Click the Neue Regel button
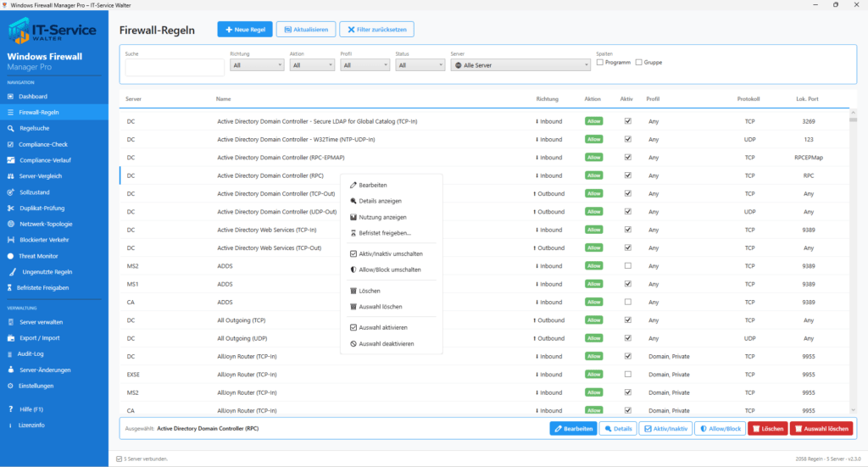 (x=245, y=30)
